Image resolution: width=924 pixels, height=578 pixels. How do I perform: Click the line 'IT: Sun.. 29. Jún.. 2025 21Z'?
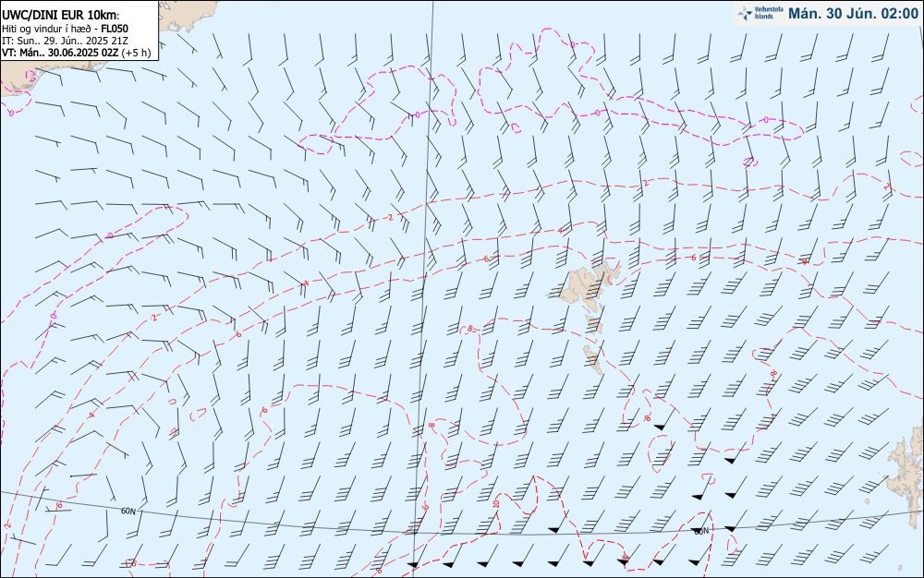65,41
